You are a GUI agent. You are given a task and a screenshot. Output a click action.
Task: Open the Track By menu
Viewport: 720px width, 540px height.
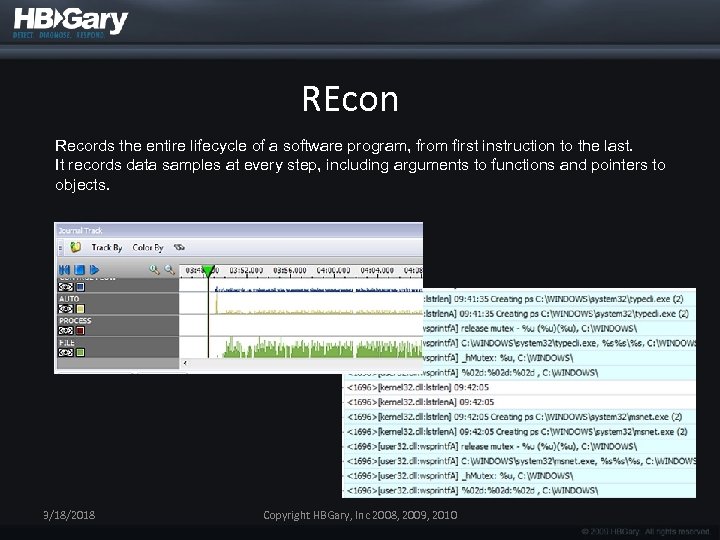click(107, 248)
